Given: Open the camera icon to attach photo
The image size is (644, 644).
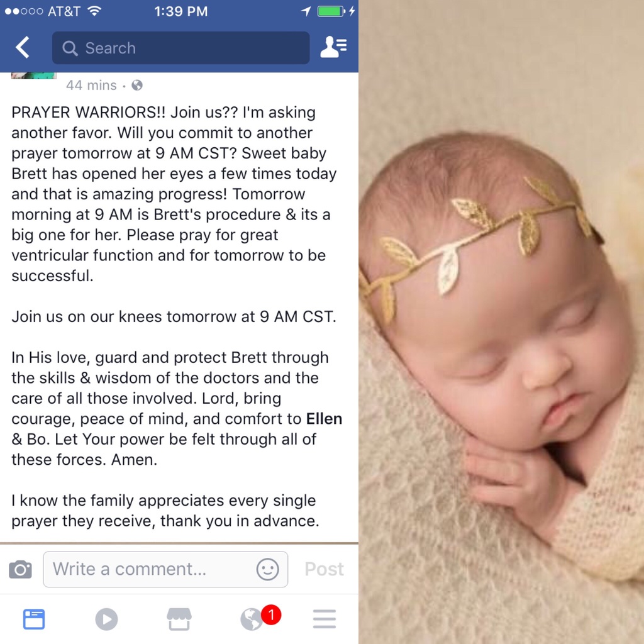Looking at the screenshot, I should point(21,569).
